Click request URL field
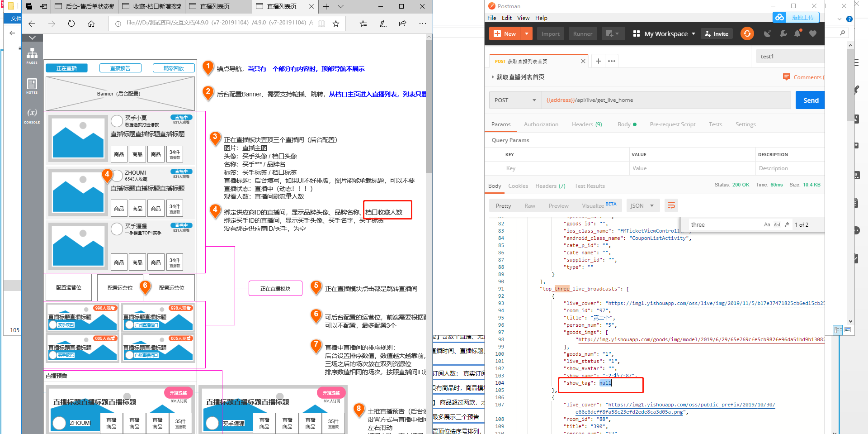Viewport: 868px width, 434px height. (x=666, y=100)
